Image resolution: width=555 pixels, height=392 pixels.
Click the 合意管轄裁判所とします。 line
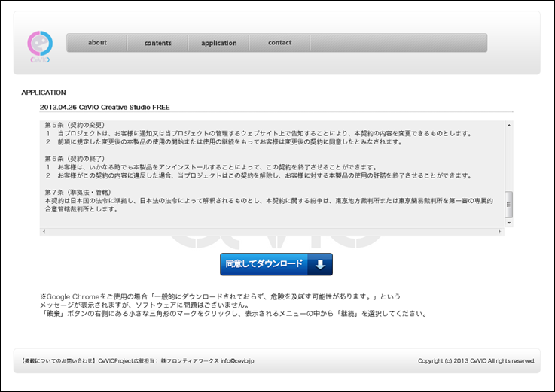81,209
